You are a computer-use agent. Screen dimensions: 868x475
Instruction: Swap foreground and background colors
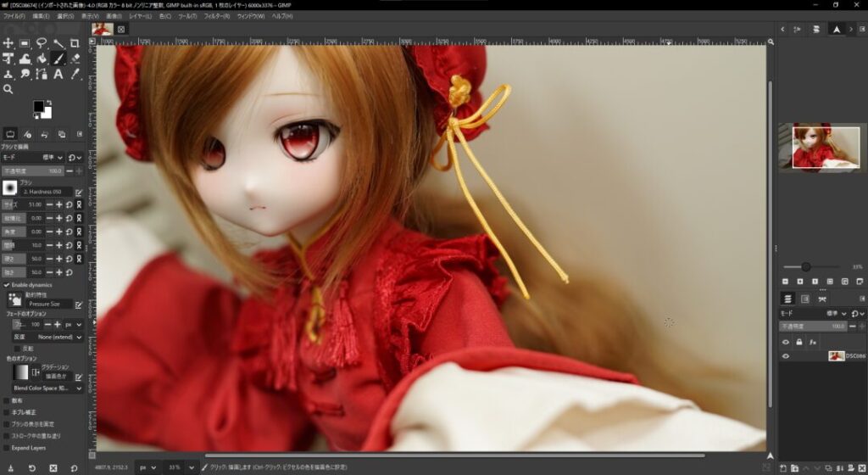[48, 103]
